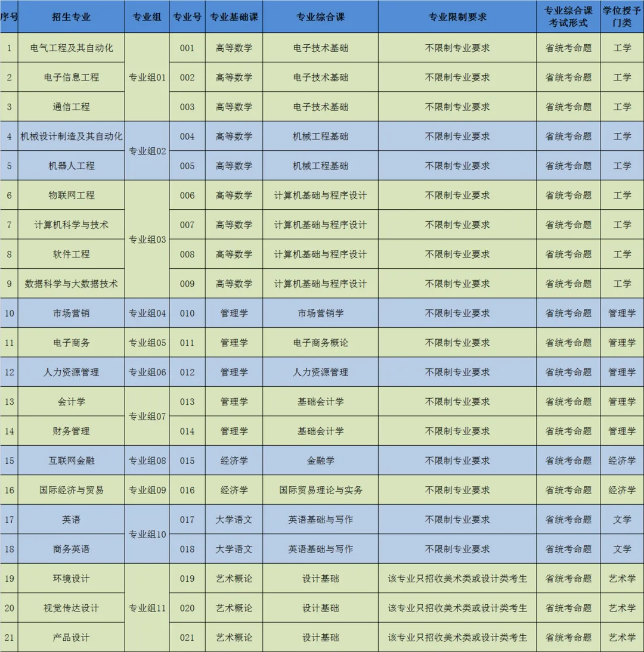The height and width of the screenshot is (652, 644).
Task: Select the 金融学 course cell
Action: (320, 461)
